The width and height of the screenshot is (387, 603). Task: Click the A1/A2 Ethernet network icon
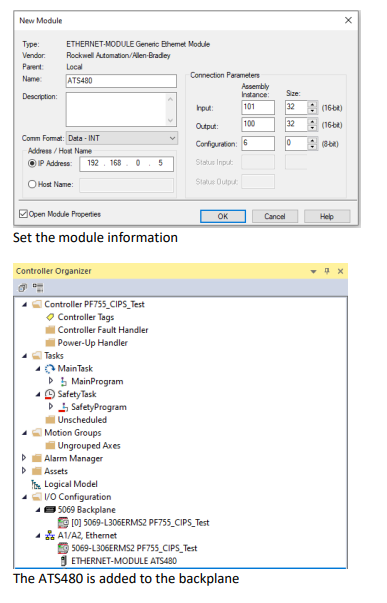click(x=50, y=536)
